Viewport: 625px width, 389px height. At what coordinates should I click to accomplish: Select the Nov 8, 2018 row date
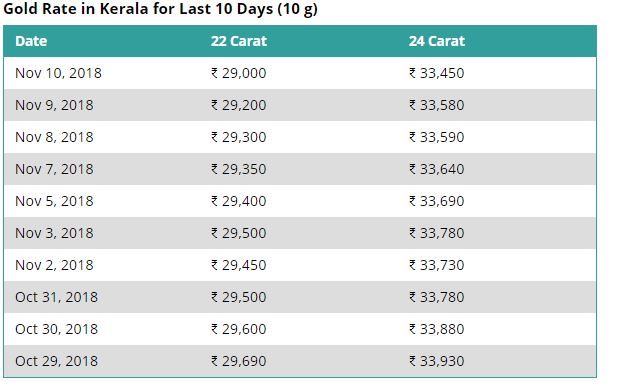click(54, 137)
